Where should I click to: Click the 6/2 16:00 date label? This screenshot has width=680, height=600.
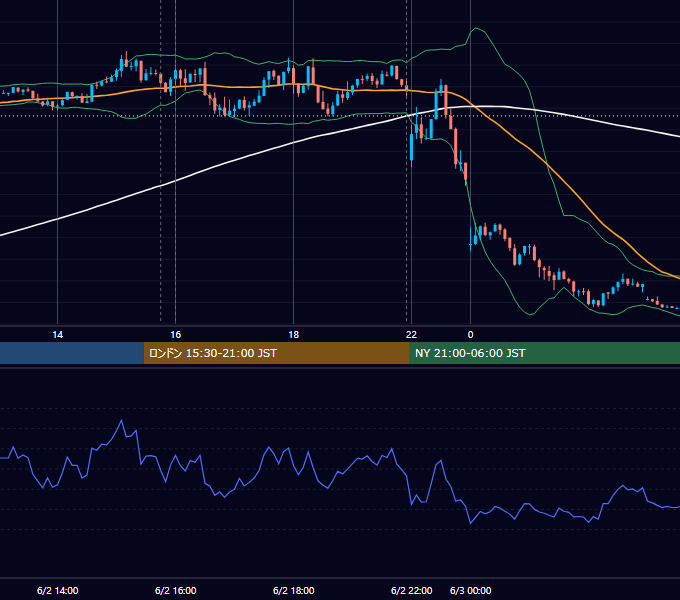tap(176, 590)
